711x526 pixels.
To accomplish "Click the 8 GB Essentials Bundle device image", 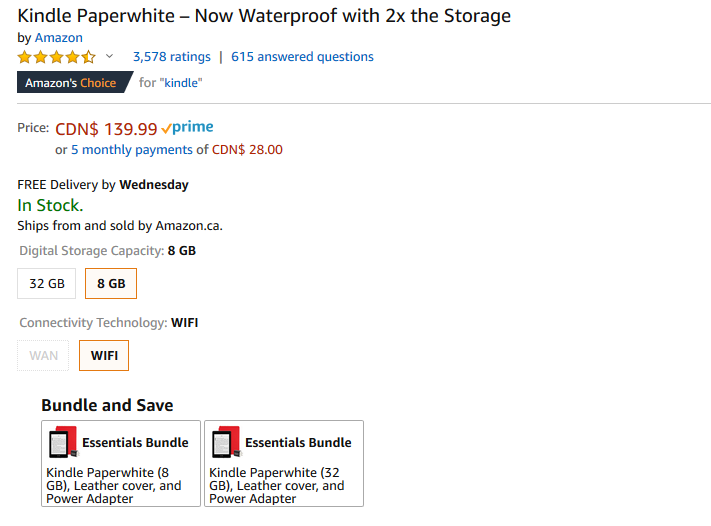I will [x=63, y=442].
